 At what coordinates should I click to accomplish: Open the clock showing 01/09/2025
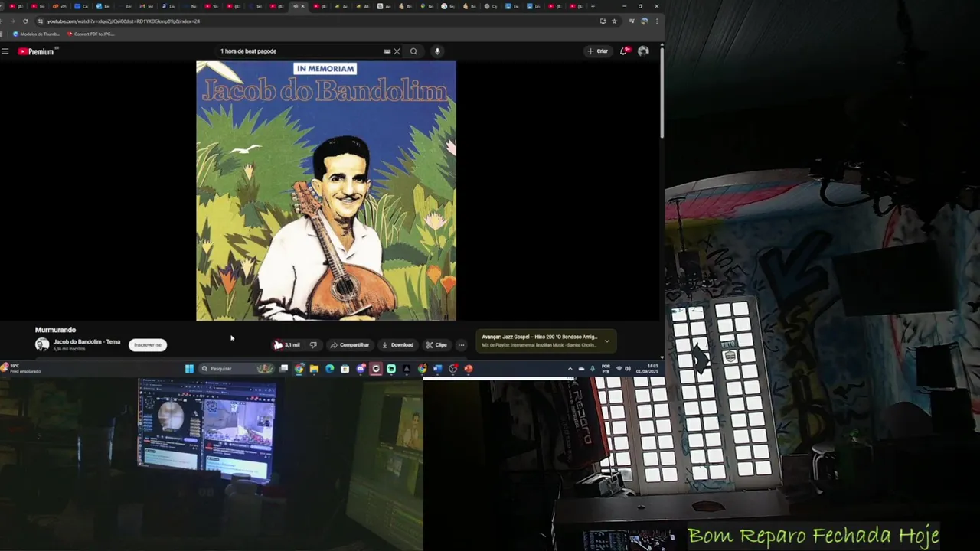tap(648, 368)
